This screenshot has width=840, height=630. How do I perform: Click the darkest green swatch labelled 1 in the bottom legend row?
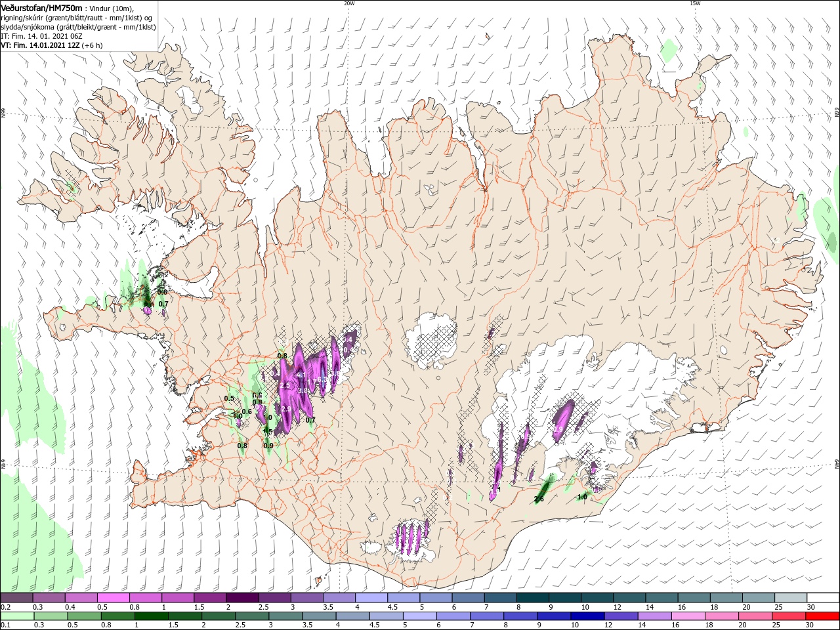[x=151, y=616]
